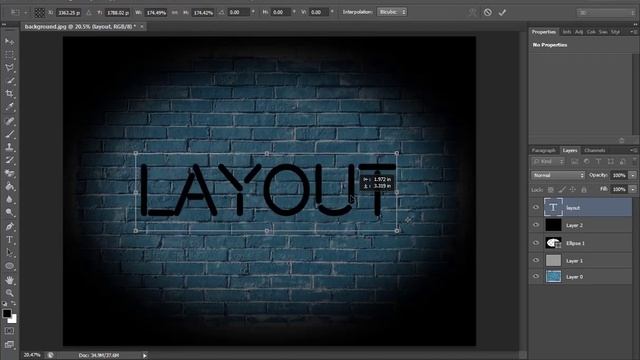Cancel the transform

(x=487, y=12)
